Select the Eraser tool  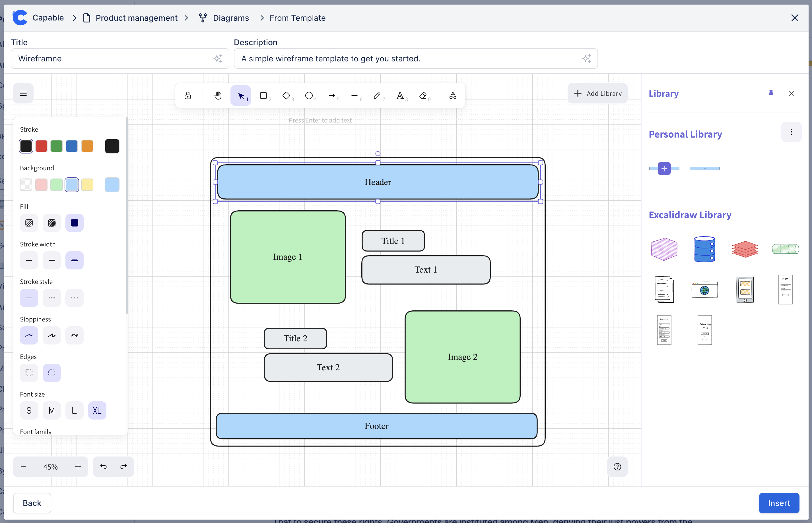coord(423,96)
